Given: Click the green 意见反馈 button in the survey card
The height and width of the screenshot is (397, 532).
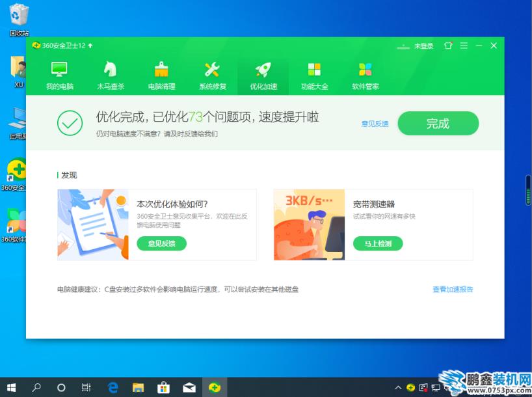Looking at the screenshot, I should tap(161, 243).
